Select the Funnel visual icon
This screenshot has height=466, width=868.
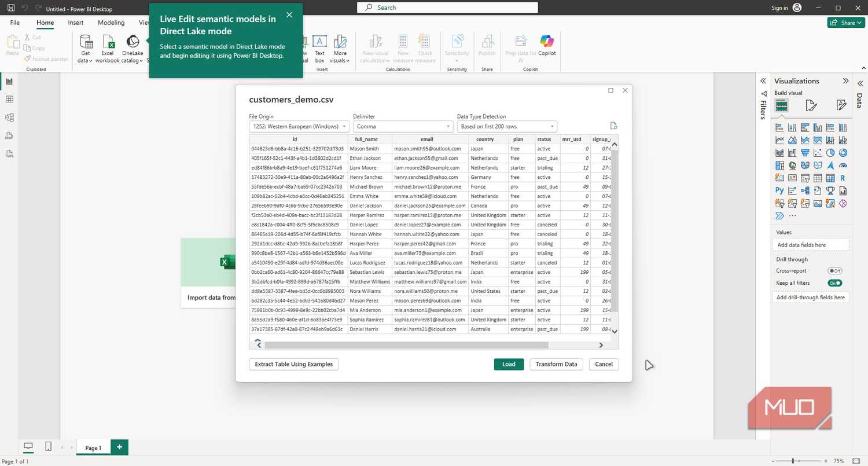tap(805, 153)
